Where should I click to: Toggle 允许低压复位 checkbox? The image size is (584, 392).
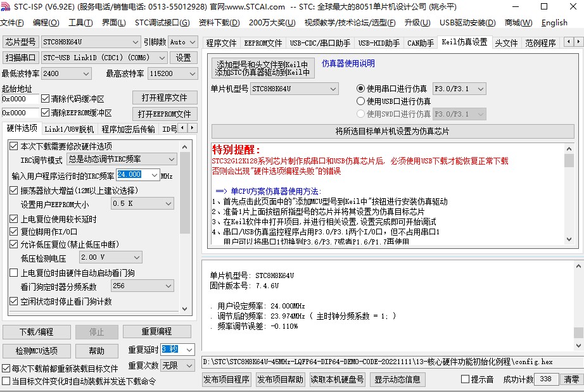click(x=14, y=244)
